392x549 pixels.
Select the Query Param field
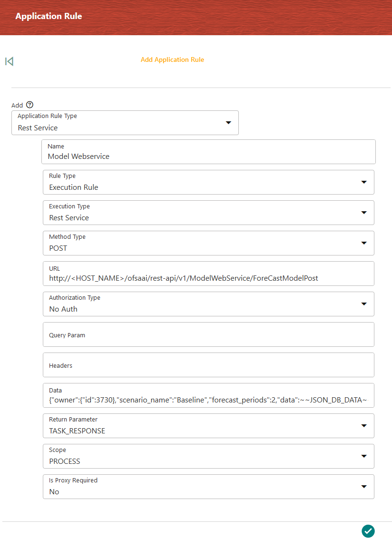[208, 334]
